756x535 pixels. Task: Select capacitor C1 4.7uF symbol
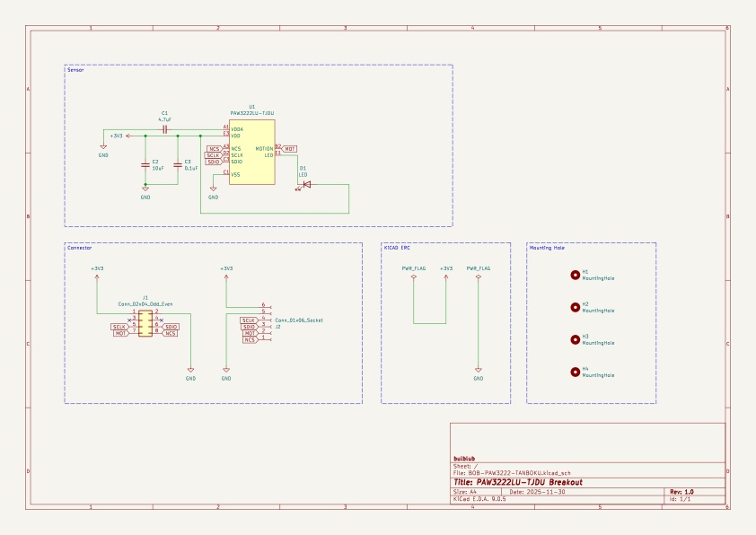point(165,129)
